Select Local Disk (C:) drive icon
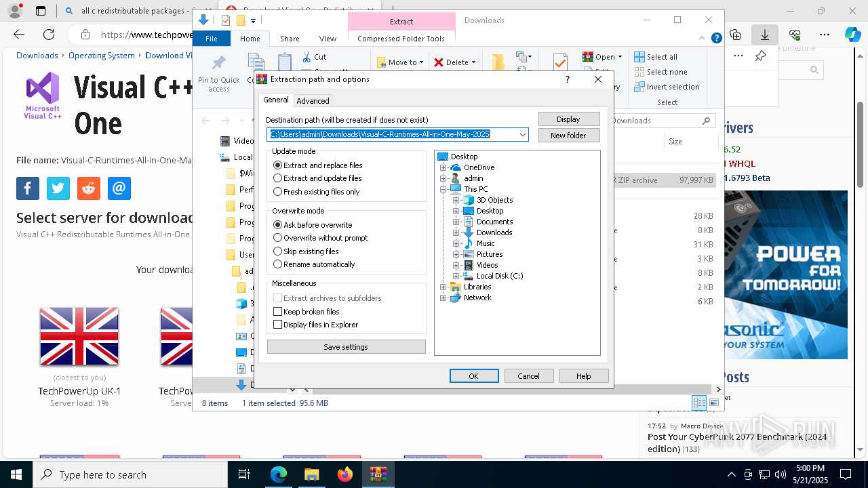Image resolution: width=868 pixels, height=488 pixels. [x=469, y=276]
